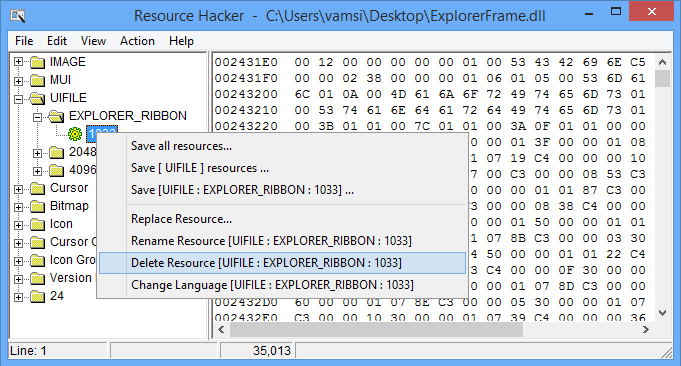Collapse the EXPLORER_RIBBON node
This screenshot has width=681, height=366.
tap(37, 117)
